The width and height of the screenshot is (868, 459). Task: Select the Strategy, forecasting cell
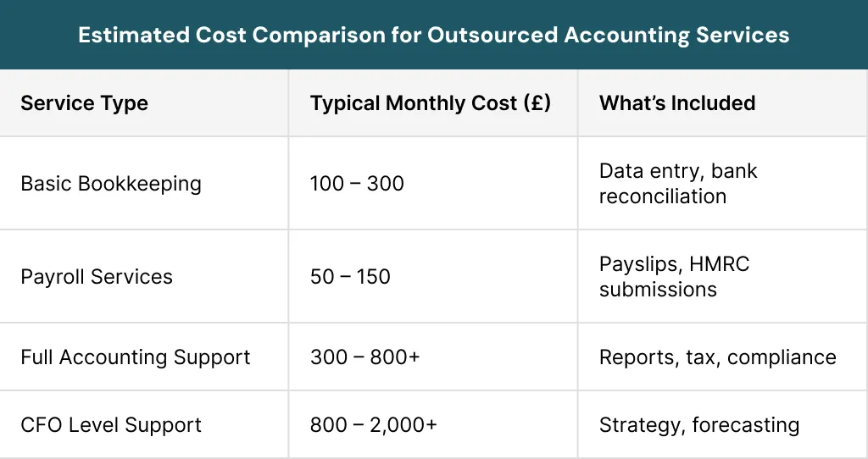pyautogui.click(x=698, y=424)
